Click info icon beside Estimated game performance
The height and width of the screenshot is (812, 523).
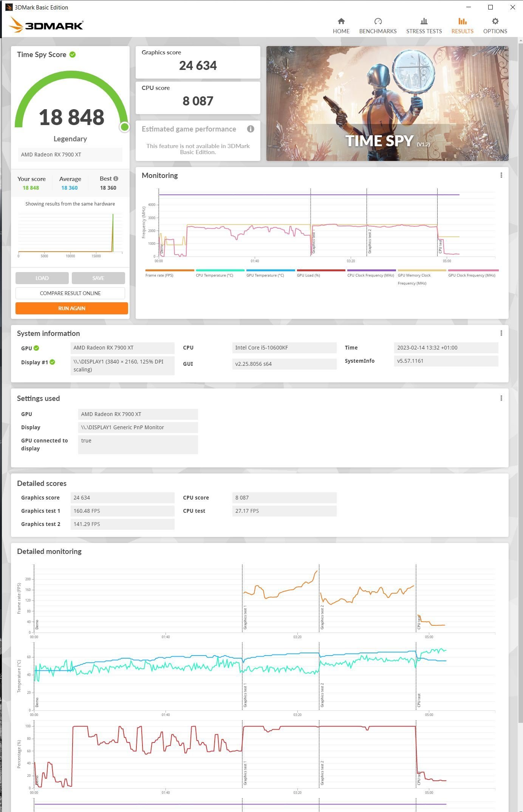250,129
